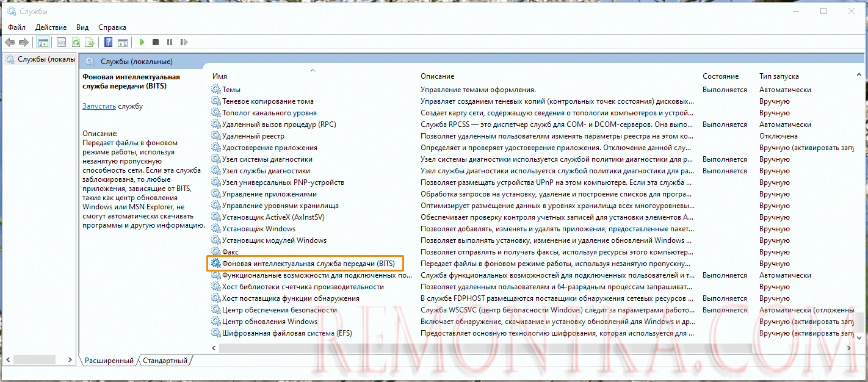Screen dimensions: 868x382
Task: Switch to the Стандартный tab
Action: pyautogui.click(x=165, y=361)
